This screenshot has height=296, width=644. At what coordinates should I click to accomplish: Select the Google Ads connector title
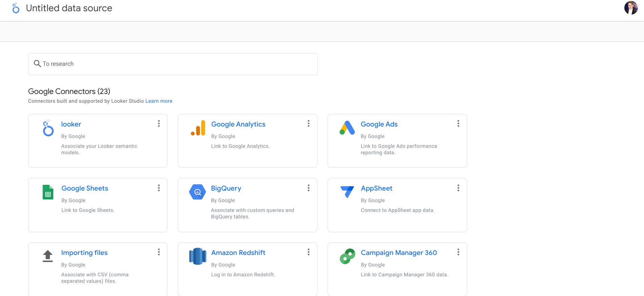point(379,124)
